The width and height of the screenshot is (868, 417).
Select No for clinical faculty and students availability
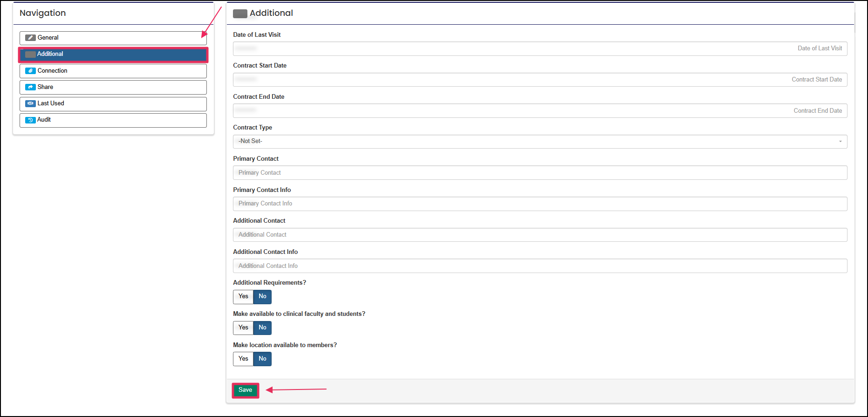[262, 328]
